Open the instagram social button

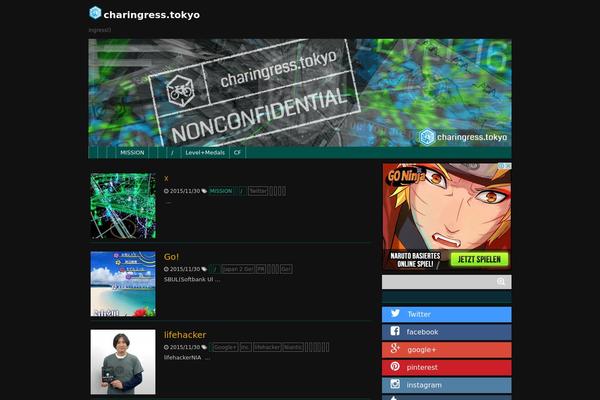click(x=447, y=385)
